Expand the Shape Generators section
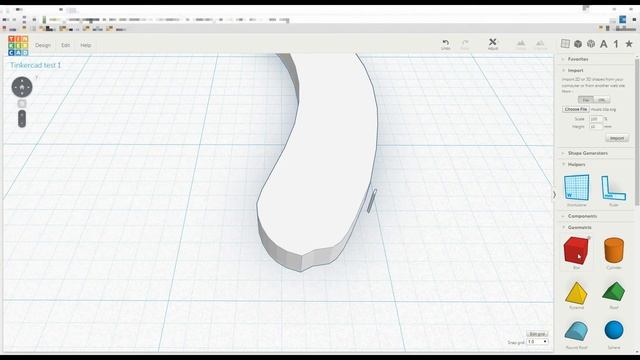 click(x=587, y=153)
